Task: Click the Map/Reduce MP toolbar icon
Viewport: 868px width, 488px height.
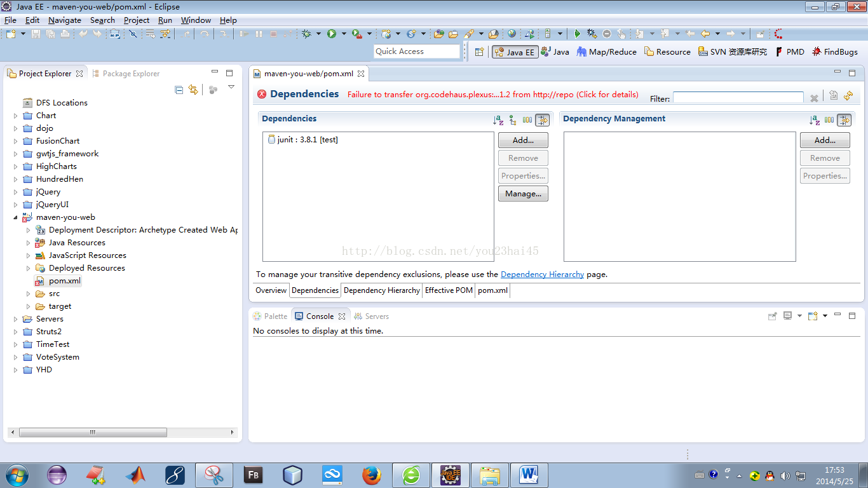Action: coord(114,34)
